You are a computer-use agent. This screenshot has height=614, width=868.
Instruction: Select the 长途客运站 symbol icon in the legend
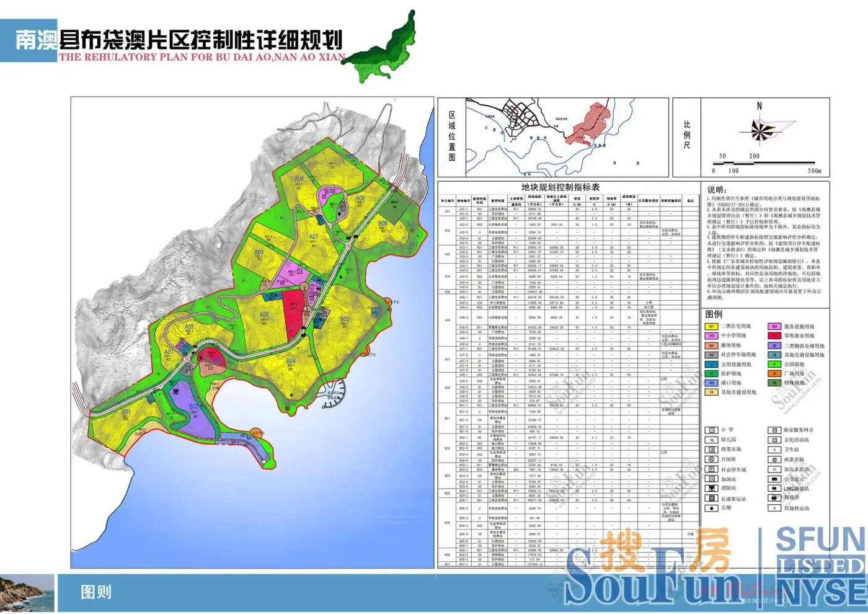(x=711, y=498)
